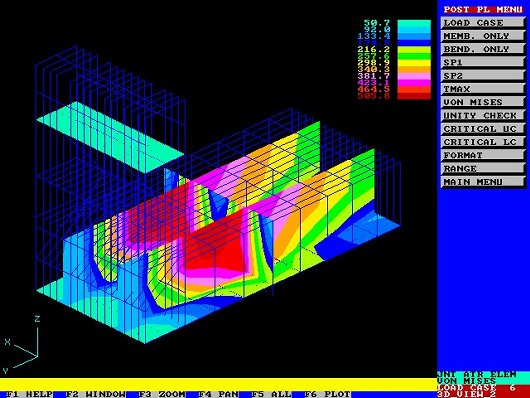The image size is (530, 398).
Task: Click the red 464.5 legend color band
Action: (x=414, y=89)
